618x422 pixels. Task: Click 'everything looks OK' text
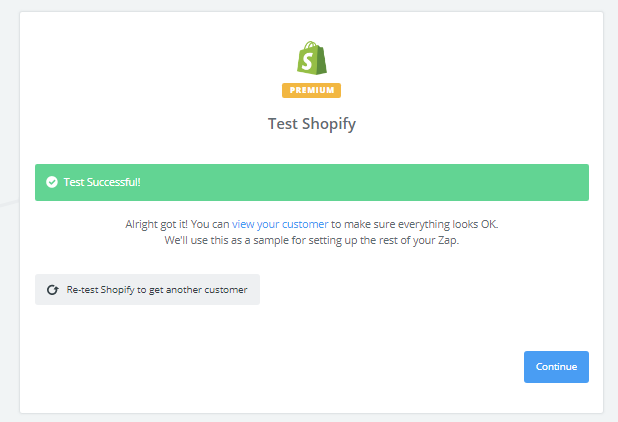(448, 224)
